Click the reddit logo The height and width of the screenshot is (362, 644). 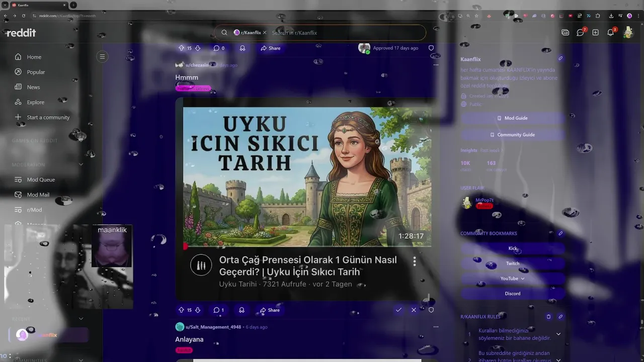[x=21, y=33]
